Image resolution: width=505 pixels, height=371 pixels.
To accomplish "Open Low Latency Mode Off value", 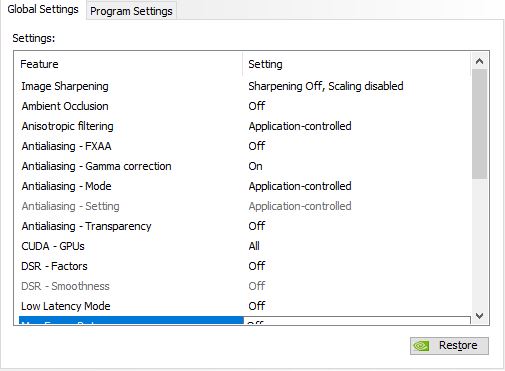I will [257, 306].
